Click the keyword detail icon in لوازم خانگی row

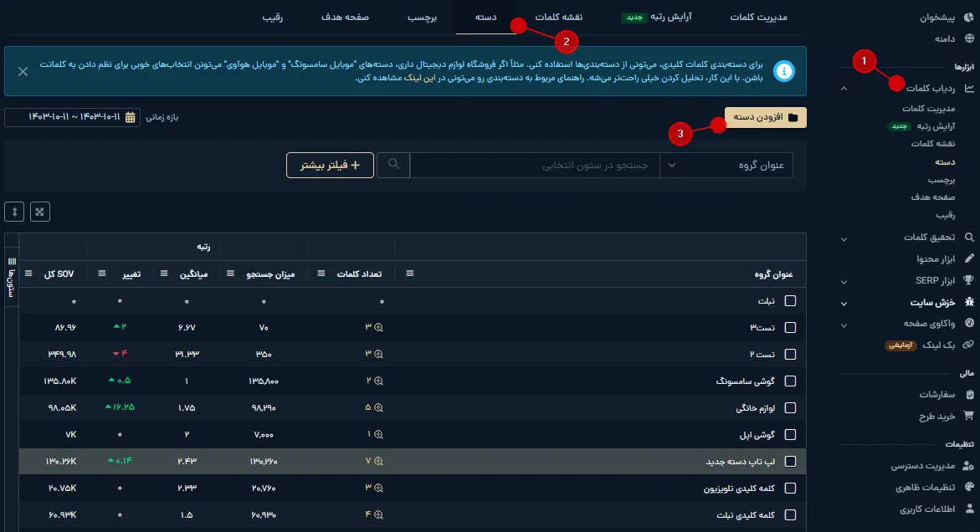[x=378, y=407]
